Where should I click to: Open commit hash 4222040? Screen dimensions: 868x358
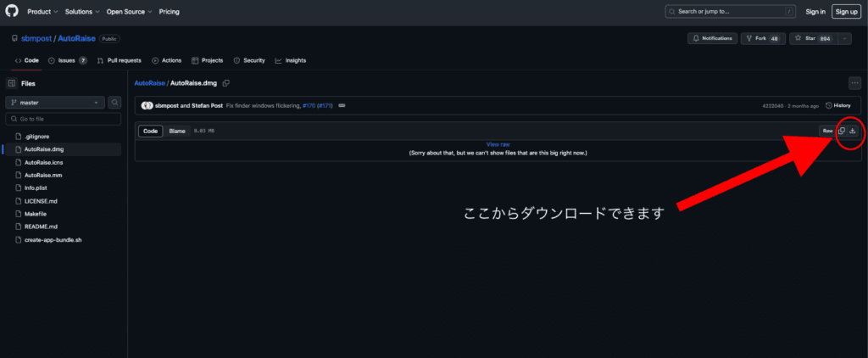772,105
